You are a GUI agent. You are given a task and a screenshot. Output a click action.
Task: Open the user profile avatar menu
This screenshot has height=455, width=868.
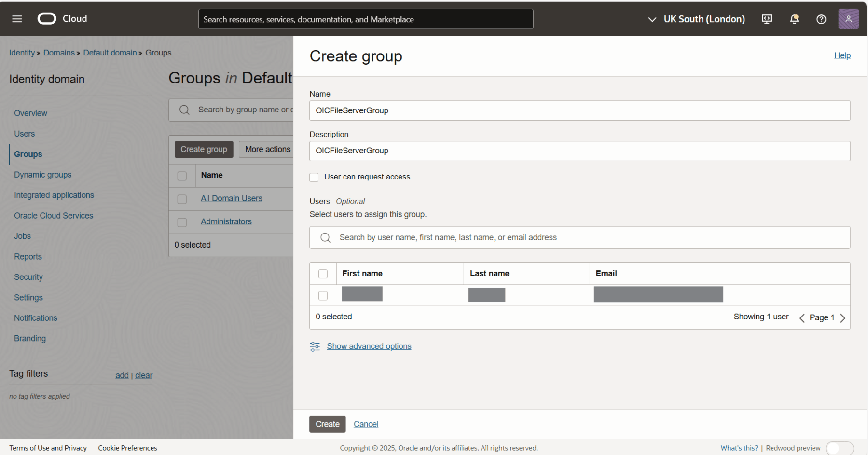848,19
